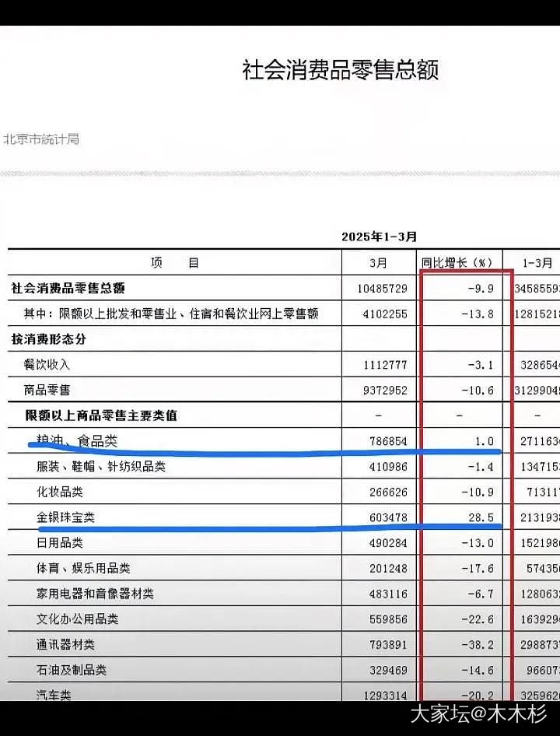This screenshot has width=560, height=736.
Task: Click the growth value -14.6
Action: pos(478,670)
